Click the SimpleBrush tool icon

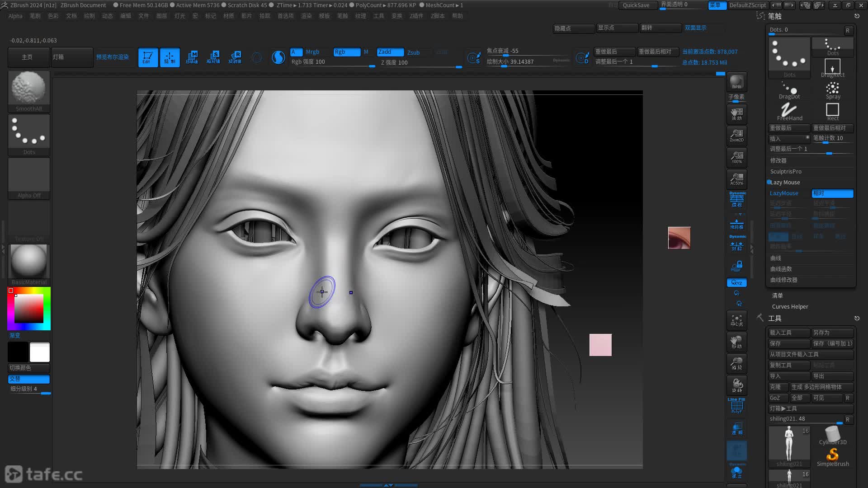pos(833,457)
